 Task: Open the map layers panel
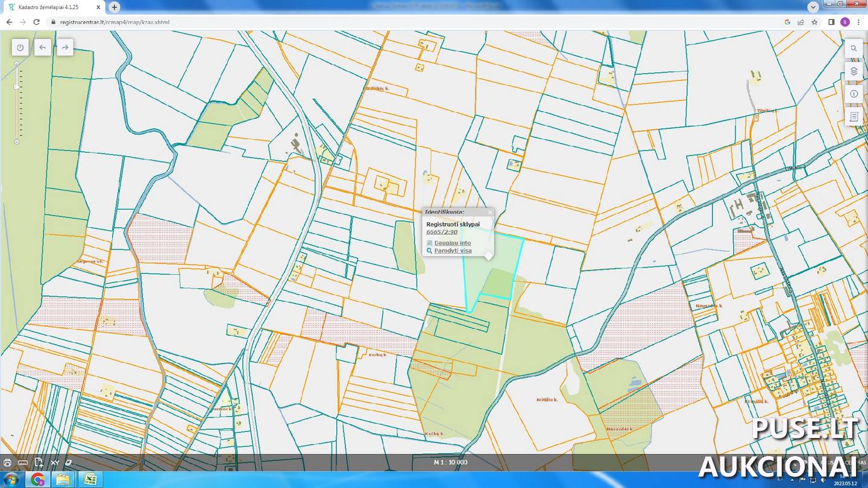click(854, 71)
